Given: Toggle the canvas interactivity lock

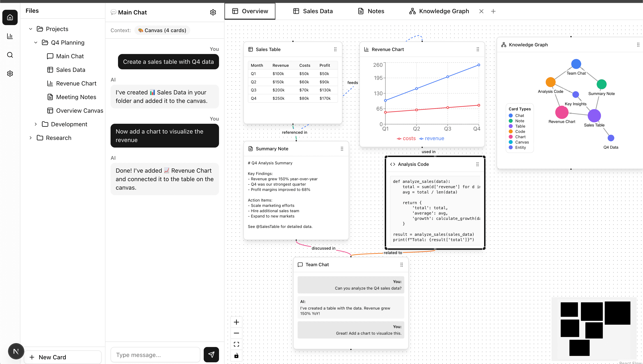Looking at the screenshot, I should (x=236, y=355).
